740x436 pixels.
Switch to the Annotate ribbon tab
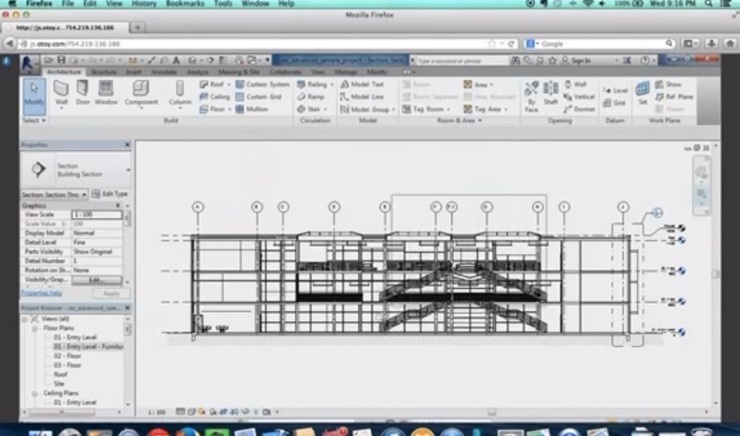pos(164,72)
